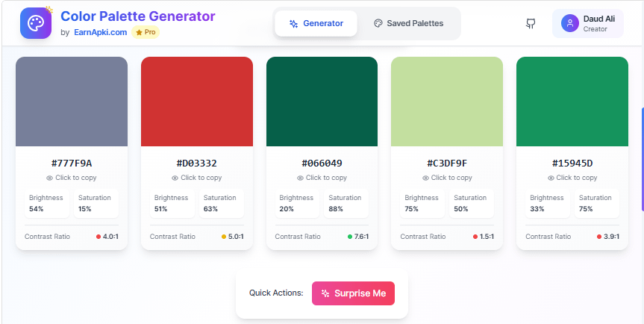Image resolution: width=644 pixels, height=324 pixels.
Task: Open the GitHub icon link
Action: pos(531,23)
